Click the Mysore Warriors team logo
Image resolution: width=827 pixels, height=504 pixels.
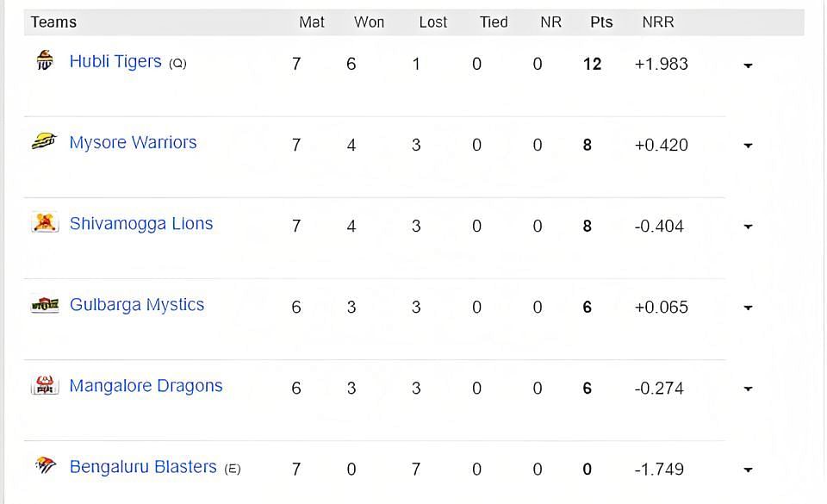(44, 141)
